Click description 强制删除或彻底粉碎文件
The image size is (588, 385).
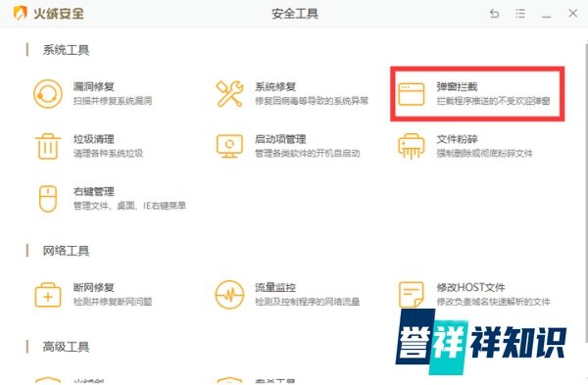(x=484, y=154)
